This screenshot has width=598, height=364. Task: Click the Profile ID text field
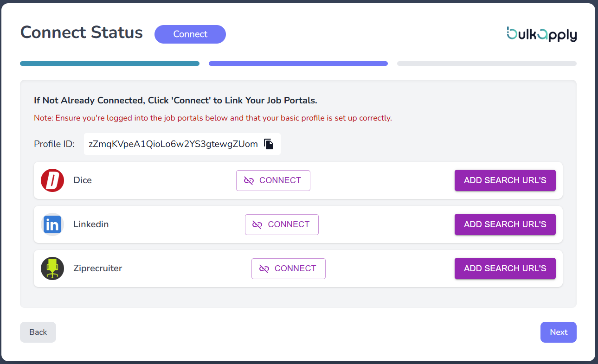pyautogui.click(x=173, y=144)
